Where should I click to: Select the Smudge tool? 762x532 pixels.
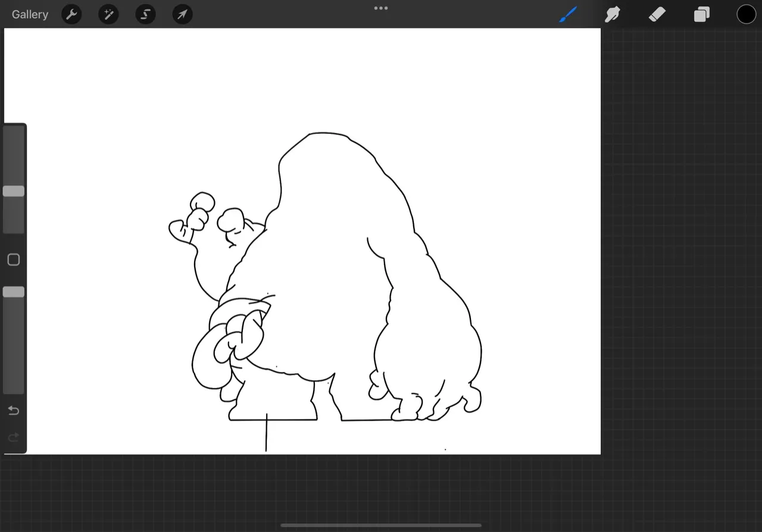point(612,14)
